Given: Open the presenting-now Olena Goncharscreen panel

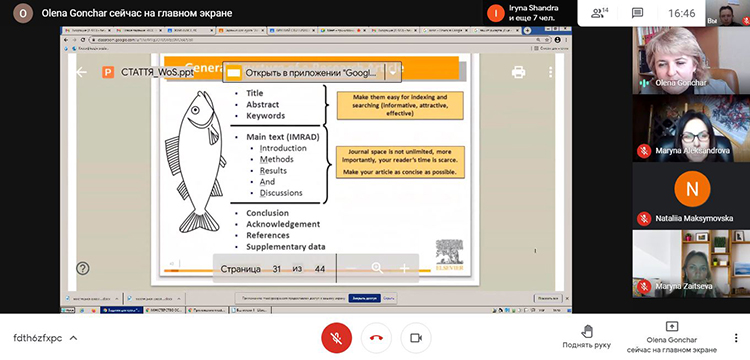Looking at the screenshot, I should [x=672, y=337].
